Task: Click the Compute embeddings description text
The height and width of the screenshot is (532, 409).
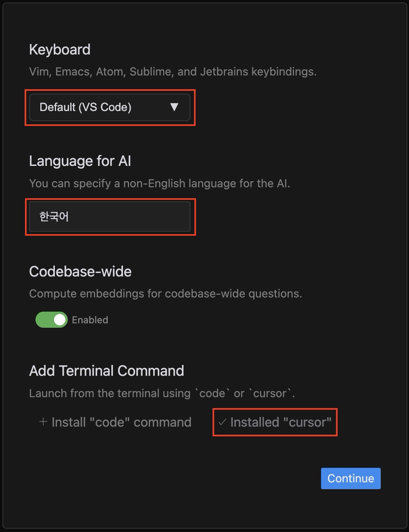Action: tap(165, 293)
